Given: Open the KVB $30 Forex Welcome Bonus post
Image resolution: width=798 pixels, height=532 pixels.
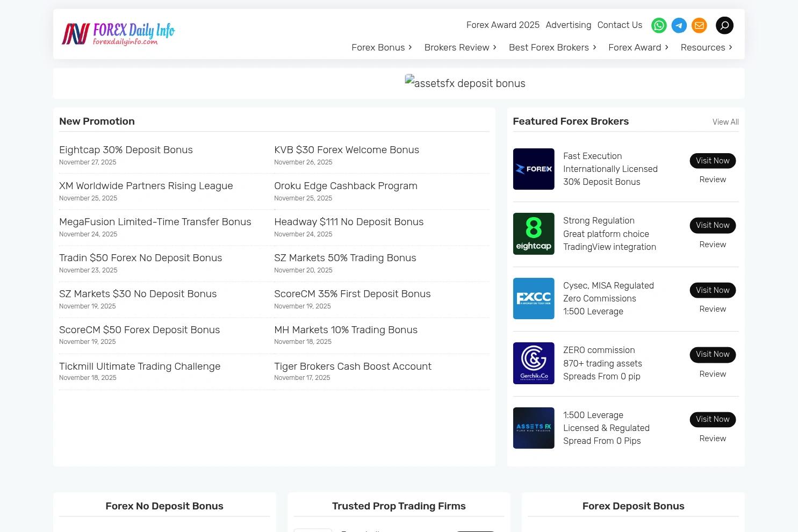Looking at the screenshot, I should pyautogui.click(x=347, y=150).
